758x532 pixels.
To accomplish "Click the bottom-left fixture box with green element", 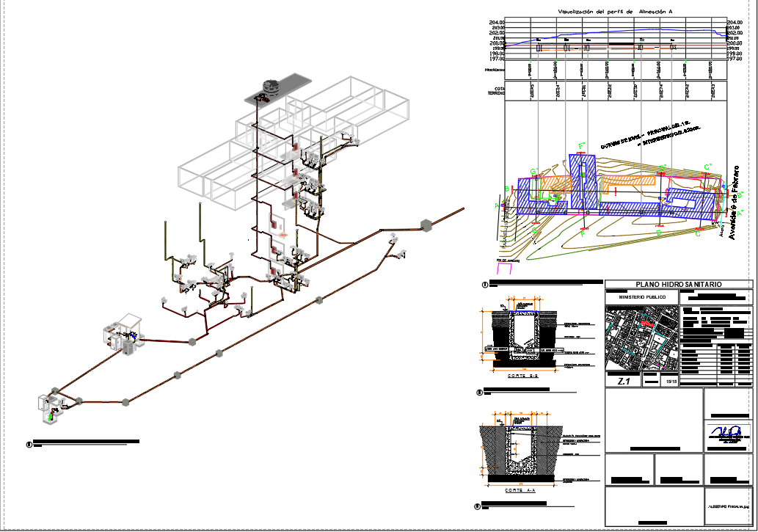I will 48,409.
